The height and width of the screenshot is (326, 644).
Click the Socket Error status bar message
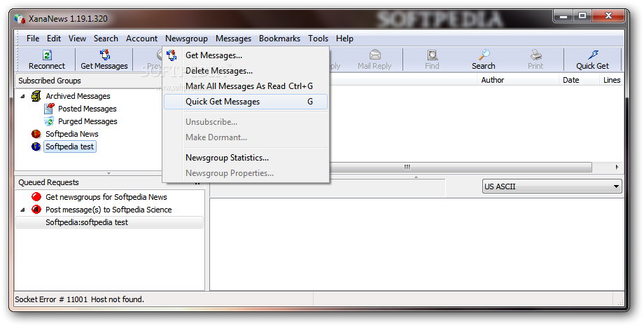click(79, 299)
